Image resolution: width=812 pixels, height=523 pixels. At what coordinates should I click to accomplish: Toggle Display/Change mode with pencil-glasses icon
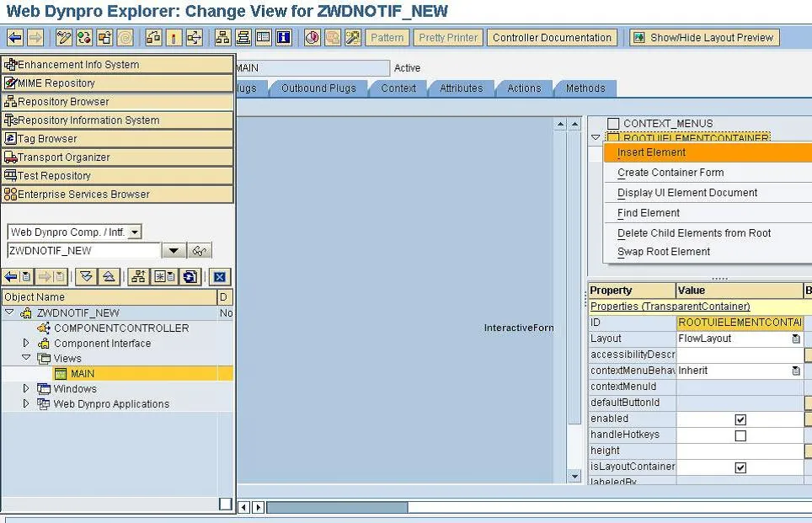61,37
